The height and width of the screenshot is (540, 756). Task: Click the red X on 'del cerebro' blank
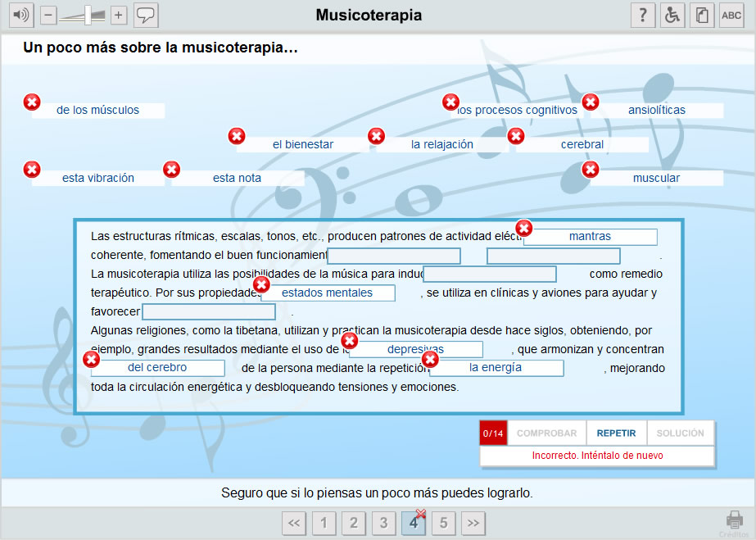[x=91, y=359]
